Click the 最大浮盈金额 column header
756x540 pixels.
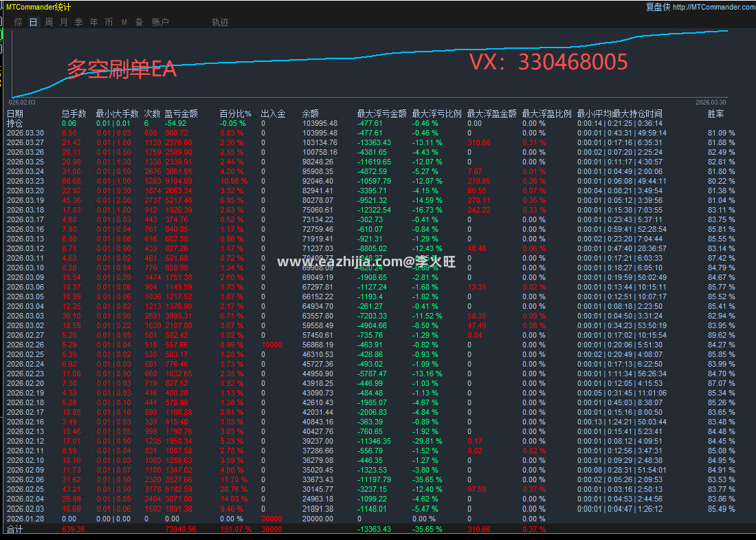[491, 114]
